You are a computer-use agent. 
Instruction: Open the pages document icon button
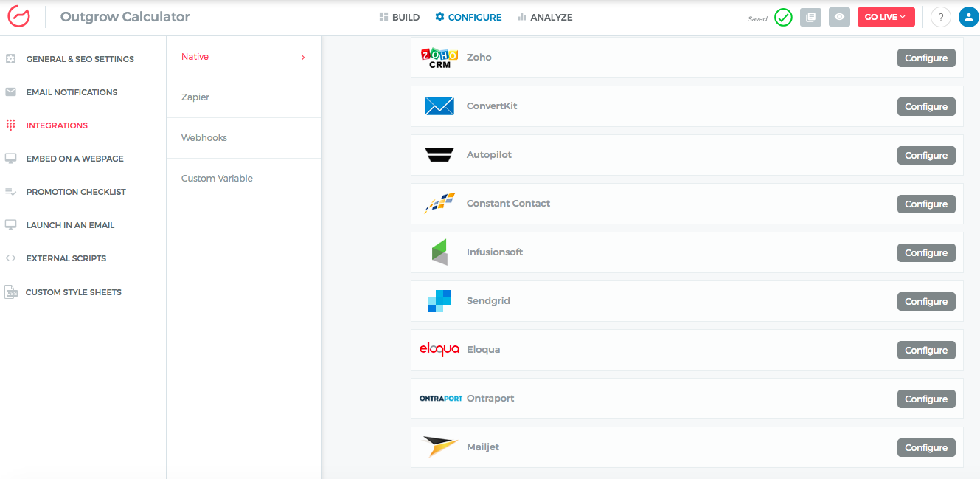[810, 17]
